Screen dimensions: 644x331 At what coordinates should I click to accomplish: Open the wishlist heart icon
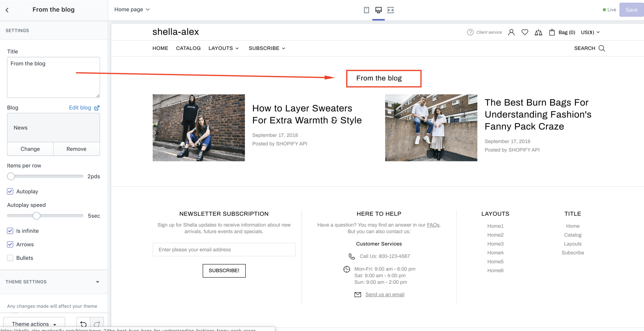525,33
